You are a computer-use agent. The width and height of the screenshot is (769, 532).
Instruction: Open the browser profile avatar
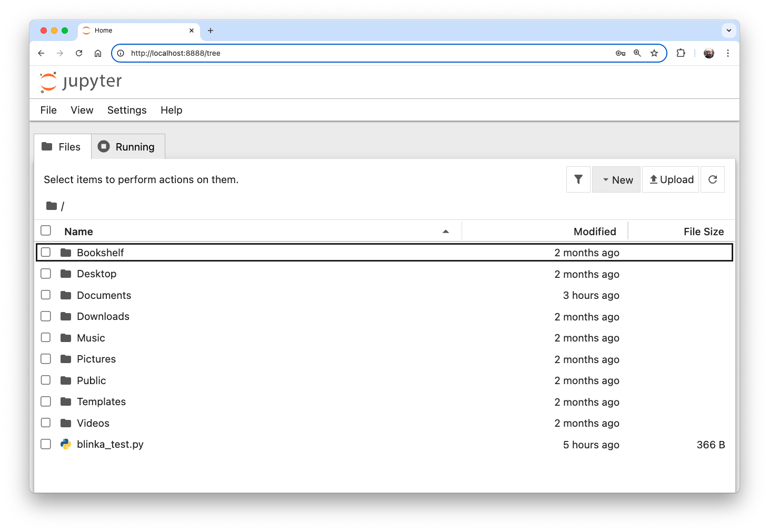(709, 53)
